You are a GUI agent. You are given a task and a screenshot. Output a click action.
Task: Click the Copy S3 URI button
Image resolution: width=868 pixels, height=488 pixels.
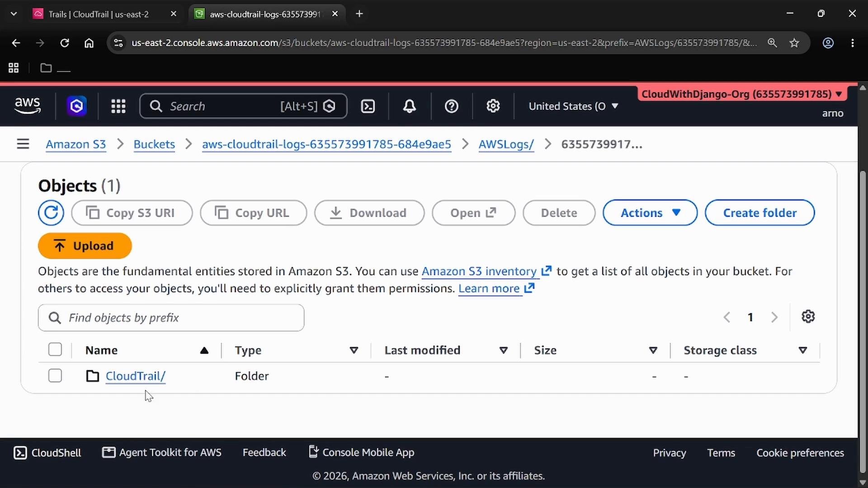(132, 213)
